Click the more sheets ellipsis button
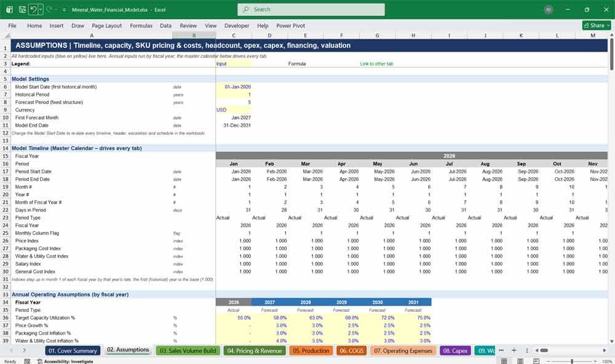 (501, 350)
